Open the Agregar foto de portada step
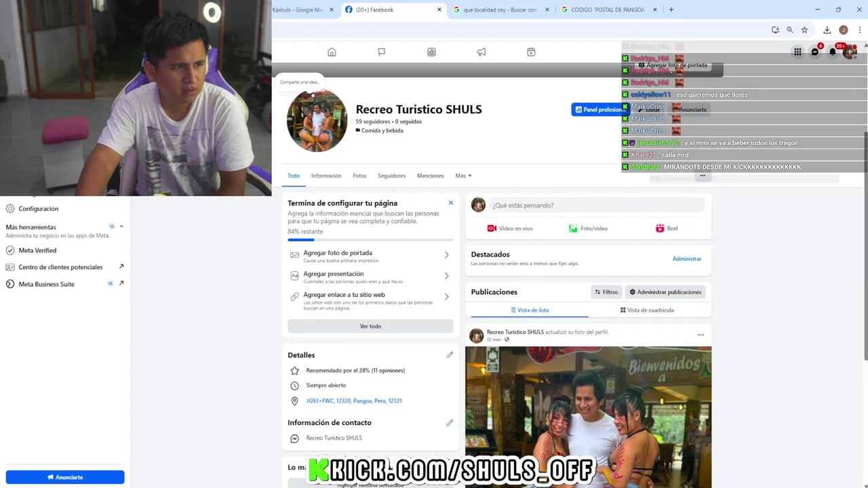The image size is (868, 488). pos(370,256)
